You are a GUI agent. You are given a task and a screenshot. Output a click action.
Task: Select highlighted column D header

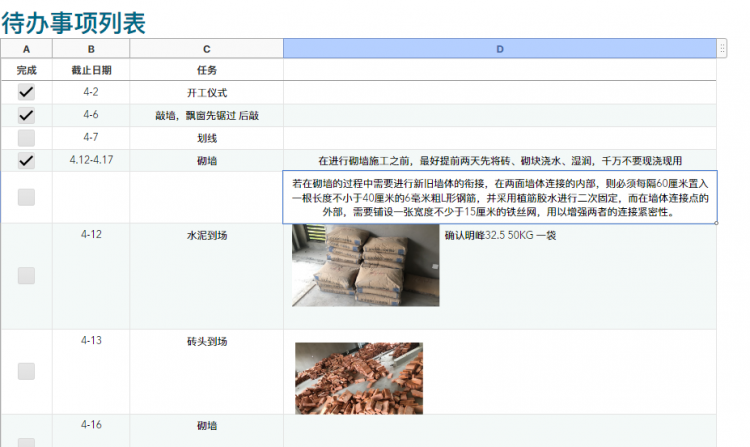point(500,49)
